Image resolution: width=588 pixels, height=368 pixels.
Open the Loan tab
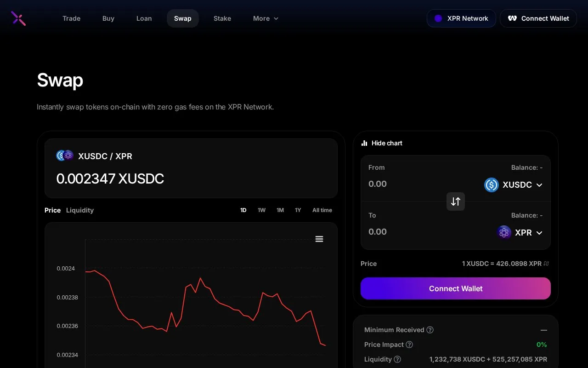(x=144, y=18)
